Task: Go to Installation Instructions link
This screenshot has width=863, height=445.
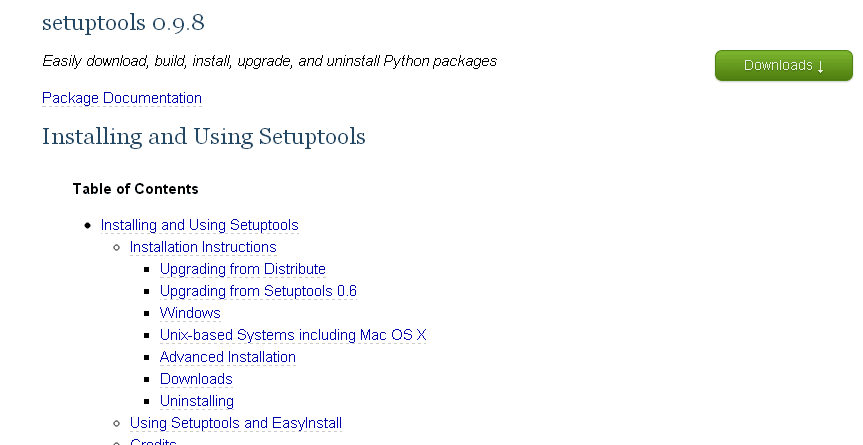Action: (x=203, y=247)
